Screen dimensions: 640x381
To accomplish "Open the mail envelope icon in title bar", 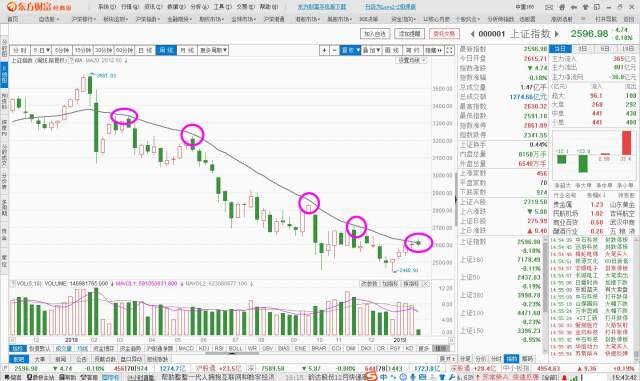I will point(549,7).
